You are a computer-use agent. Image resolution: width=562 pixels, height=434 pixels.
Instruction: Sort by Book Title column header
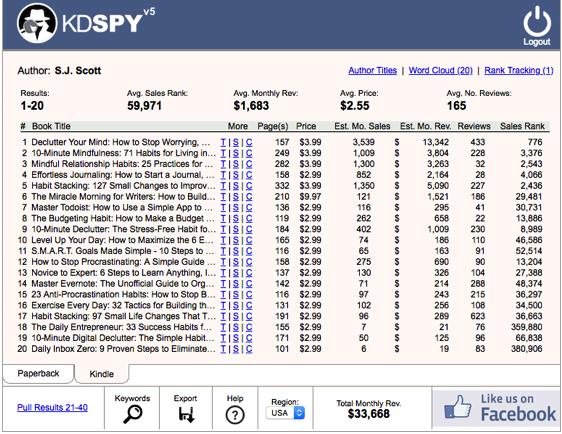click(51, 126)
